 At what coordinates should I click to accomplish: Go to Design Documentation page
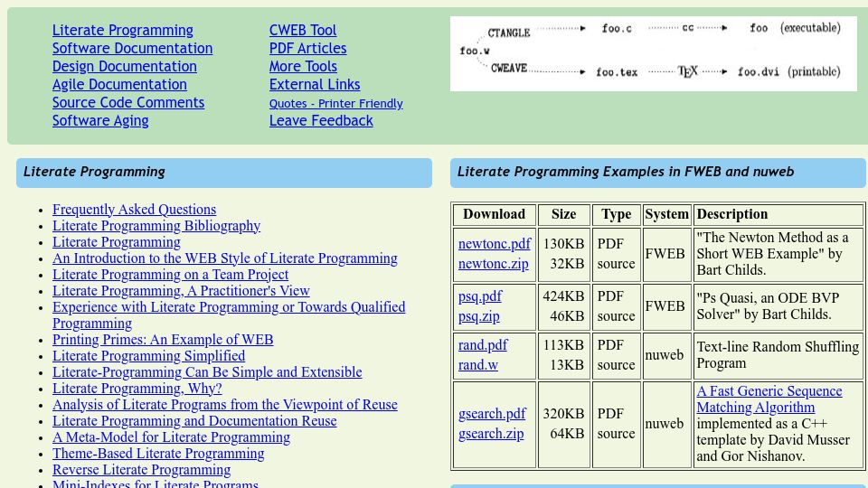pyautogui.click(x=125, y=66)
